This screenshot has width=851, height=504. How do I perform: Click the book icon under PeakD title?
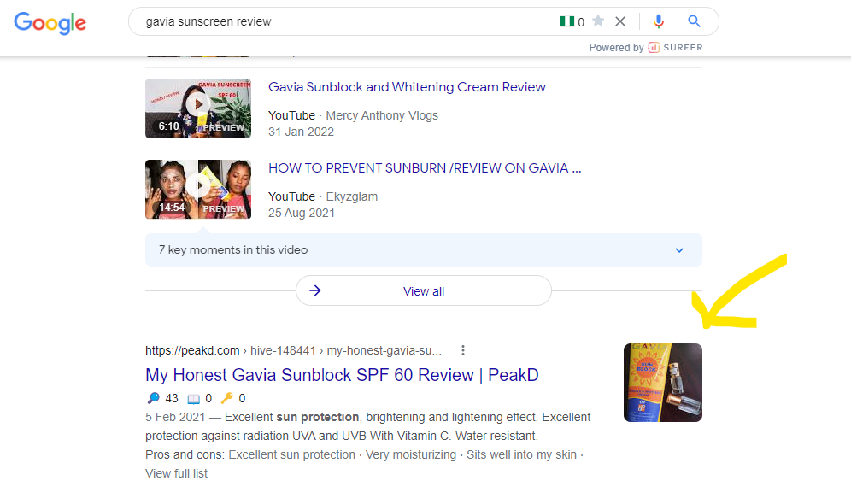[193, 399]
